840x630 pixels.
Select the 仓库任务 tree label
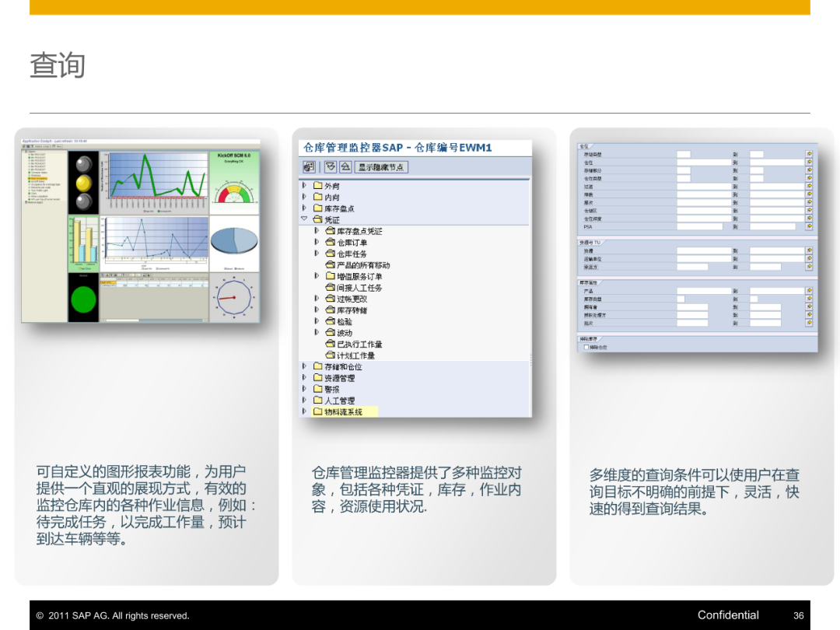(352, 254)
